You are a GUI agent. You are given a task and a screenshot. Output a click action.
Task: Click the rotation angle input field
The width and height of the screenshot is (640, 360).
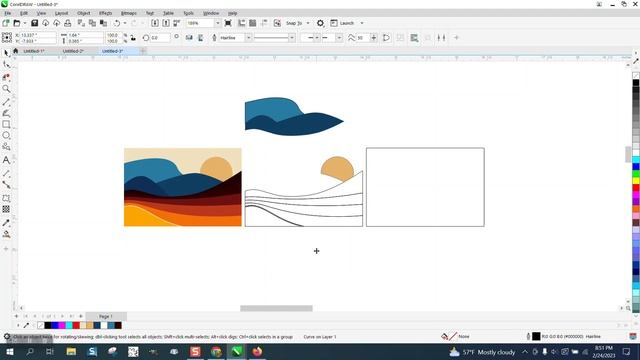(x=160, y=38)
